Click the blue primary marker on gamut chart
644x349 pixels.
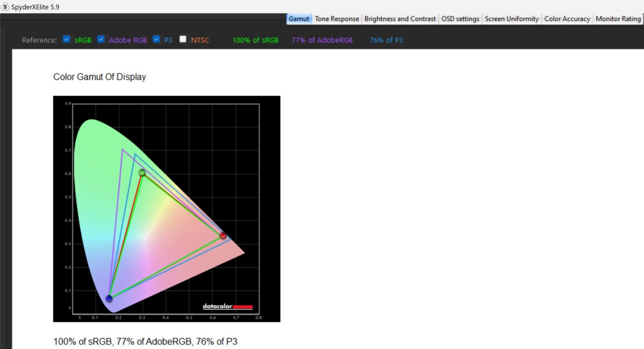pos(109,298)
